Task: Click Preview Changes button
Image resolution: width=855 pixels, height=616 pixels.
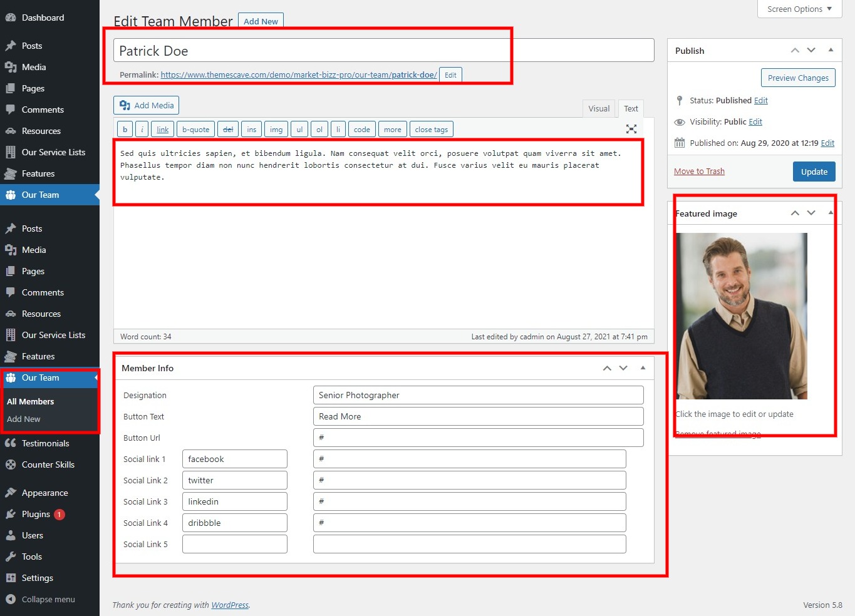Action: pos(798,78)
